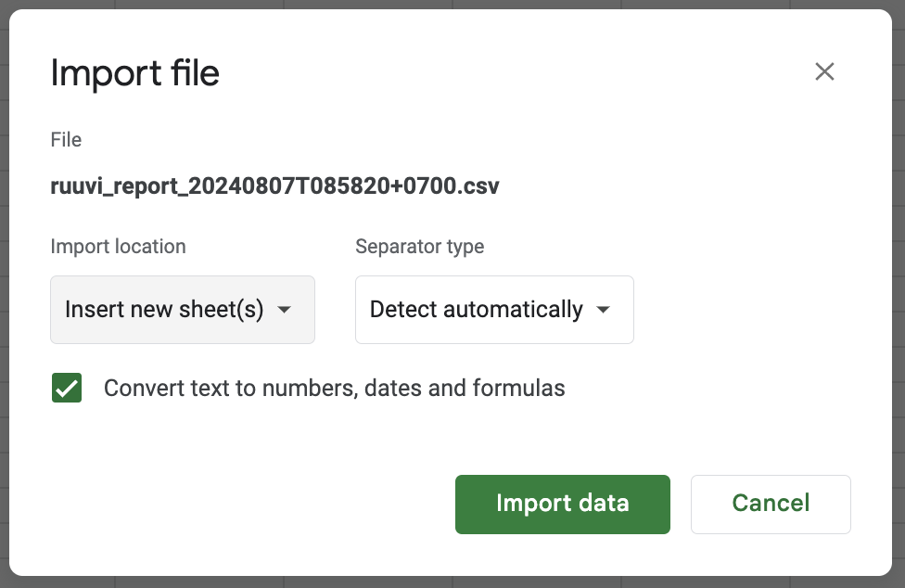Cancel the file import
Viewport: 905px width, 588px height.
coord(771,505)
